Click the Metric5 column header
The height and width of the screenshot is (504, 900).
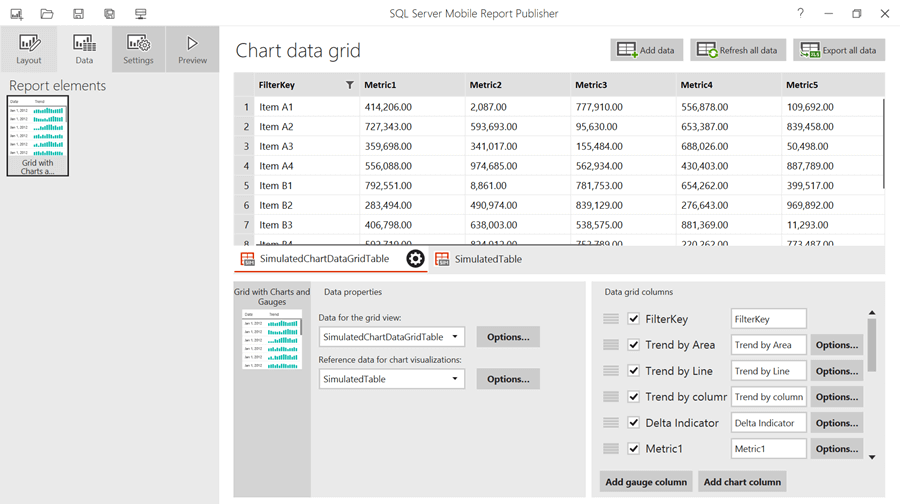pos(833,85)
